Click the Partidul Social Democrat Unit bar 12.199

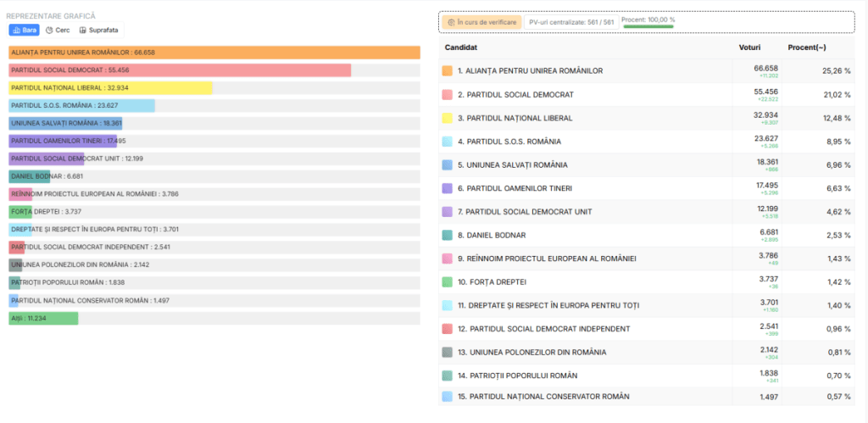[47, 159]
